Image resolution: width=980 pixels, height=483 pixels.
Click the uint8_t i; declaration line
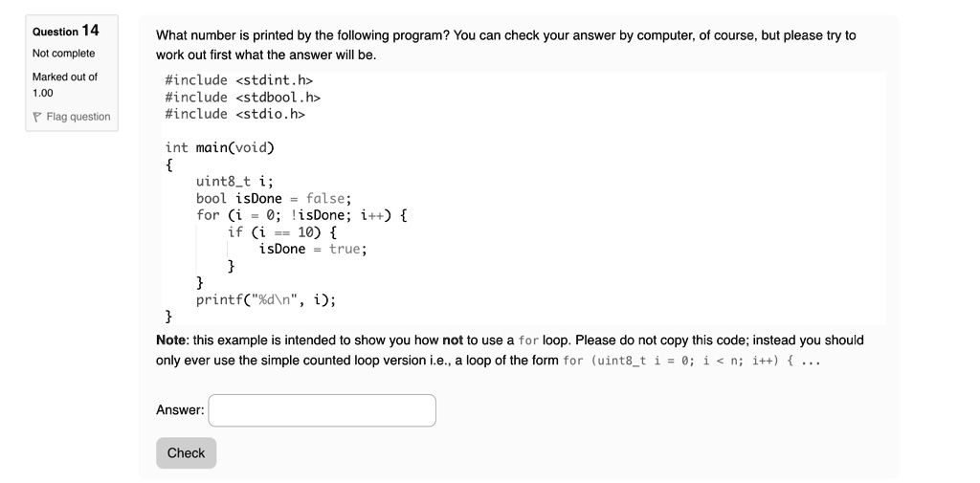234,181
